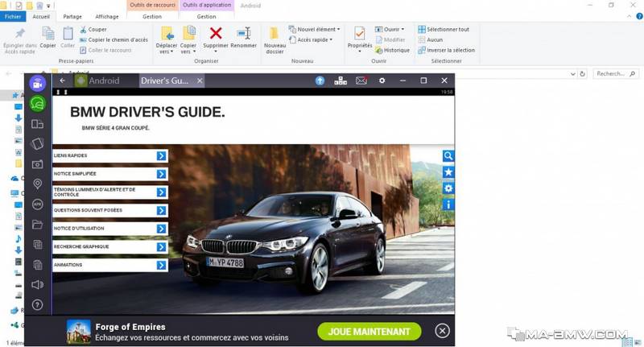
Task: Click the network nodes icon in BlueStacks titlebar
Action: pos(341,81)
